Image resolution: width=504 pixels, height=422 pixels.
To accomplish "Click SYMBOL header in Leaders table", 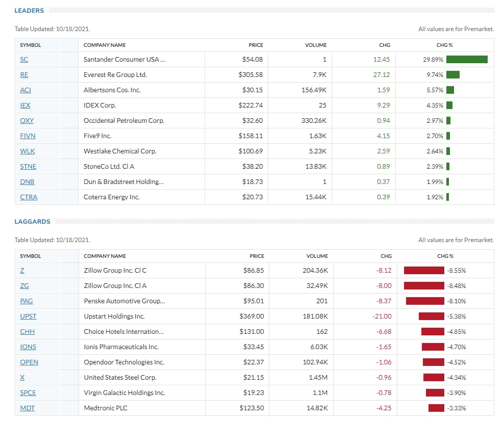I will (31, 45).
